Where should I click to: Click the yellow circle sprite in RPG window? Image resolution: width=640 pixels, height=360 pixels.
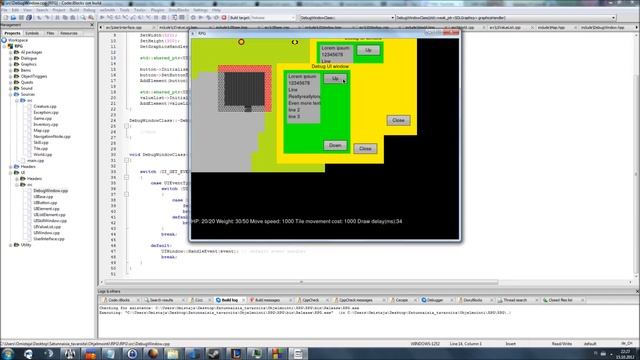click(x=241, y=42)
